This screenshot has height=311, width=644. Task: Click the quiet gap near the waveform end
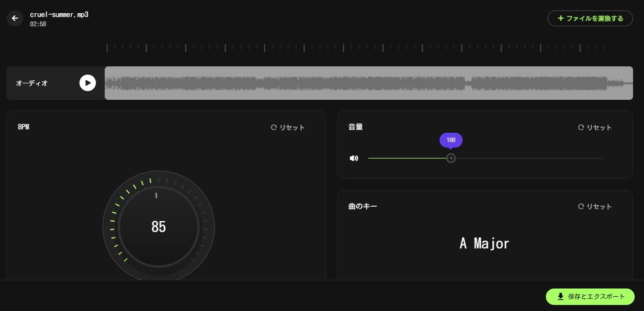[x=468, y=83]
